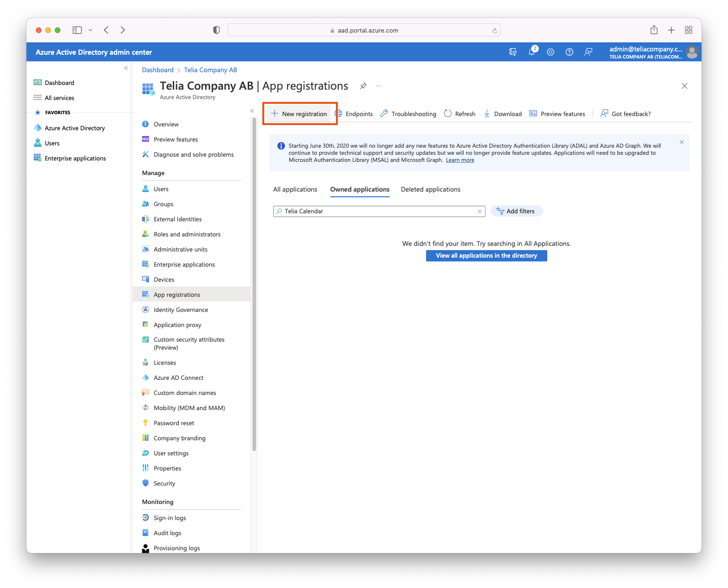Reload the page from address bar
The height and width of the screenshot is (588, 728).
[x=494, y=30]
